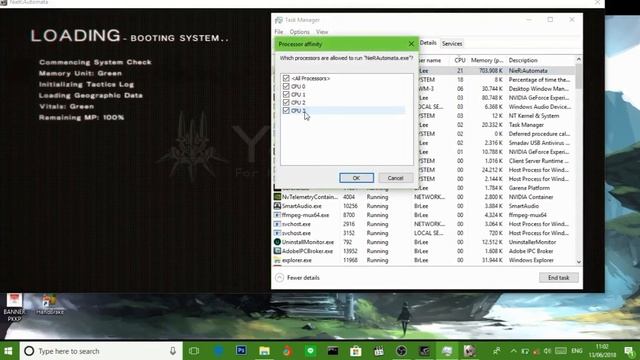Open Photoshop from the taskbar

tap(241, 351)
